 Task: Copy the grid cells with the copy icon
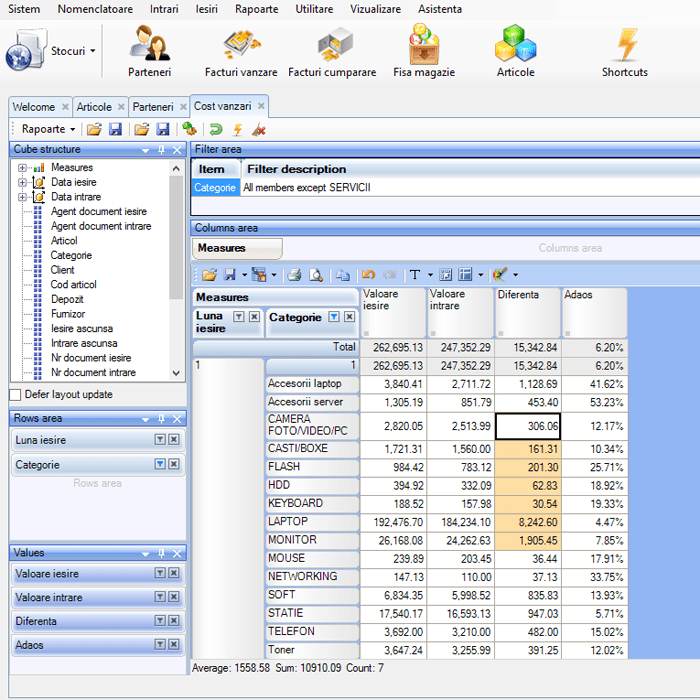pyautogui.click(x=343, y=275)
